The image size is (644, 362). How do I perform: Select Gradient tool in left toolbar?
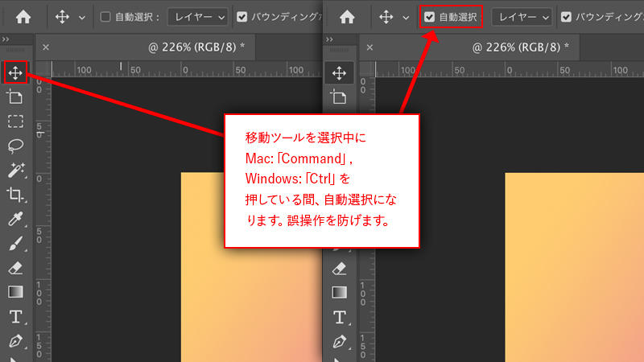(15, 292)
